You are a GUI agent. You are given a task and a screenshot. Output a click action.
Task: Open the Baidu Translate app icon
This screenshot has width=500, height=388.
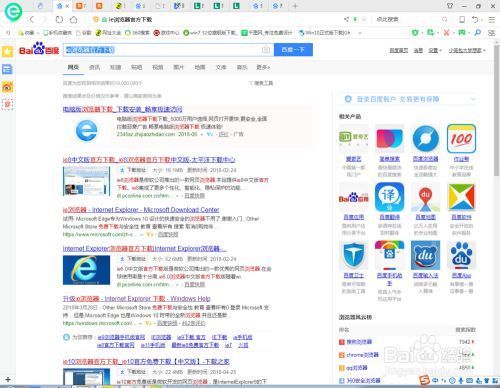coord(389,197)
